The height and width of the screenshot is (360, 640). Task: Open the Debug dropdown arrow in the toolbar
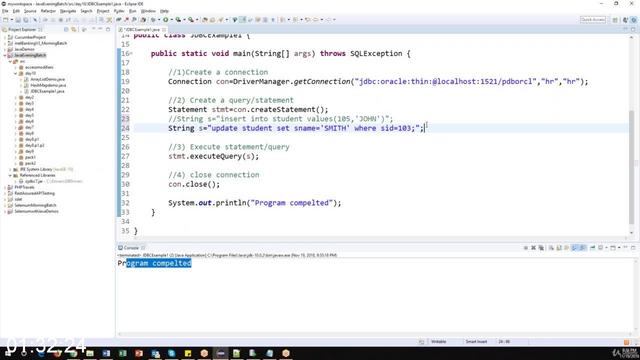[159, 20]
